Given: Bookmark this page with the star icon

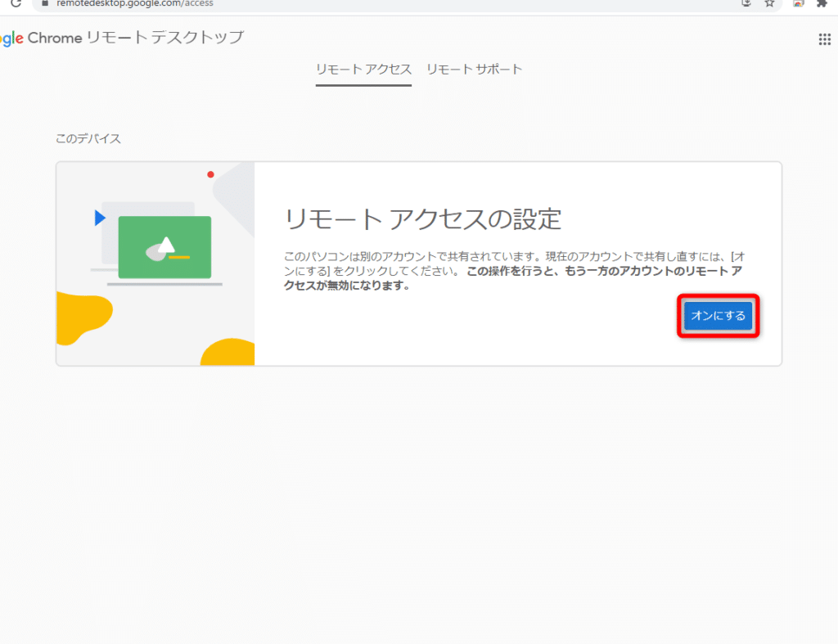Looking at the screenshot, I should coord(769,3).
